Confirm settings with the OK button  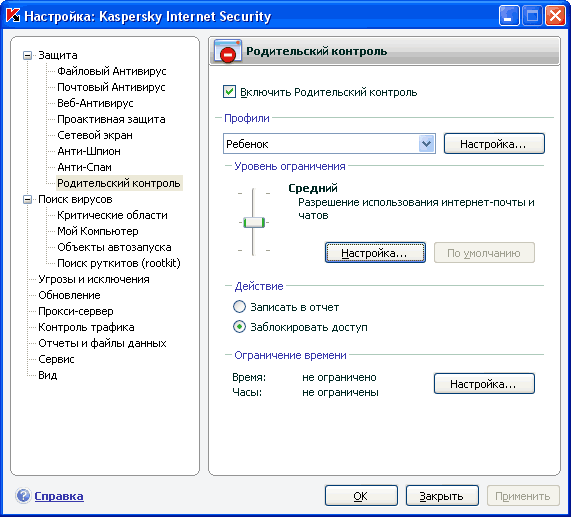[x=361, y=496]
